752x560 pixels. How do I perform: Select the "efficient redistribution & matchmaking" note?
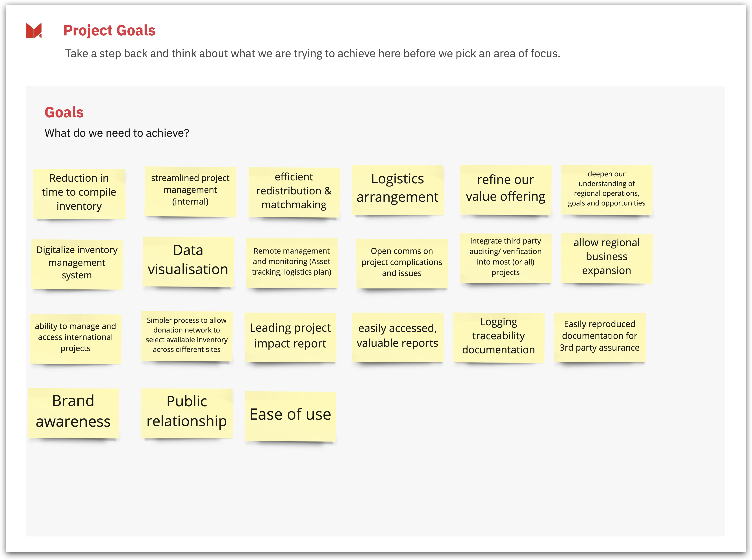click(x=294, y=192)
